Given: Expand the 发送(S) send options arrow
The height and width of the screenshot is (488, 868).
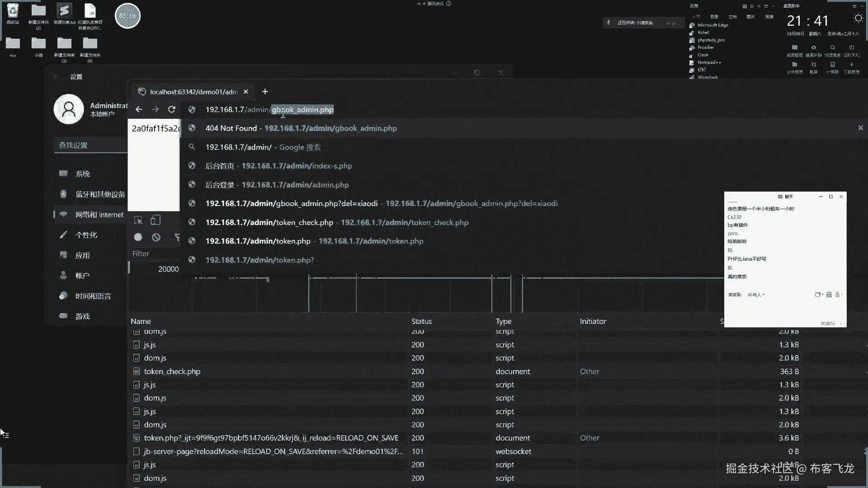Looking at the screenshot, I should [841, 324].
